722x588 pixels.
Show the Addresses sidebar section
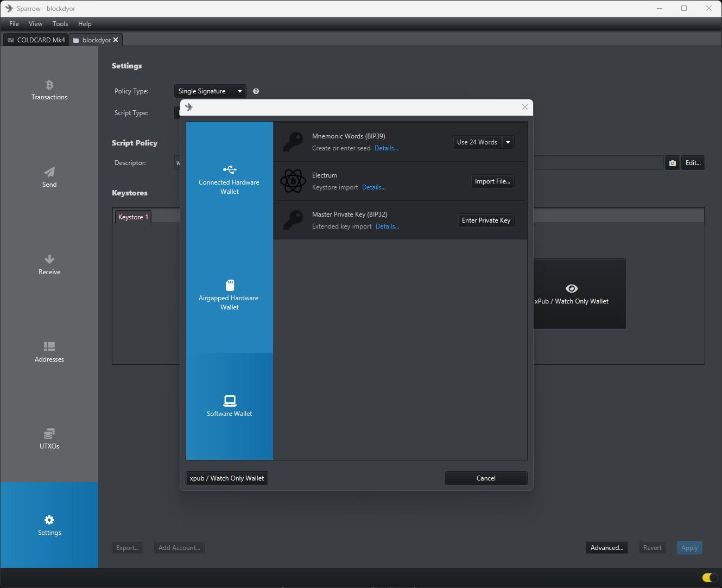(49, 352)
